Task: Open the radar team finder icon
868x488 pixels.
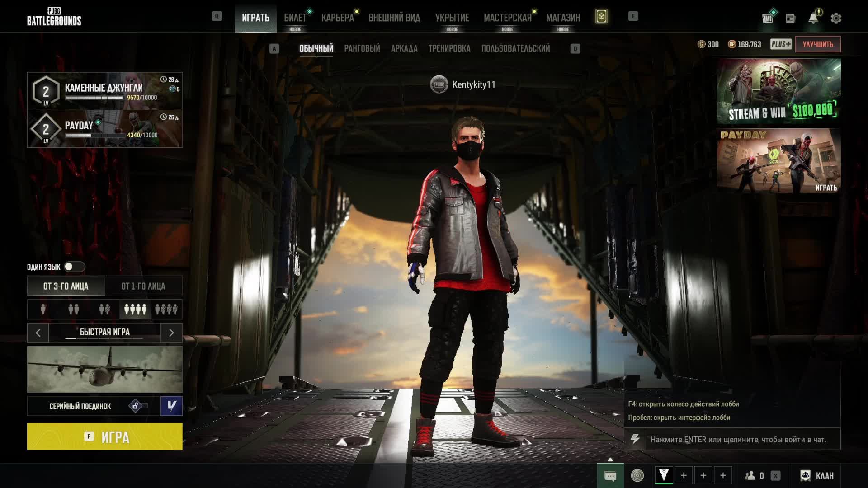Action: pyautogui.click(x=637, y=475)
